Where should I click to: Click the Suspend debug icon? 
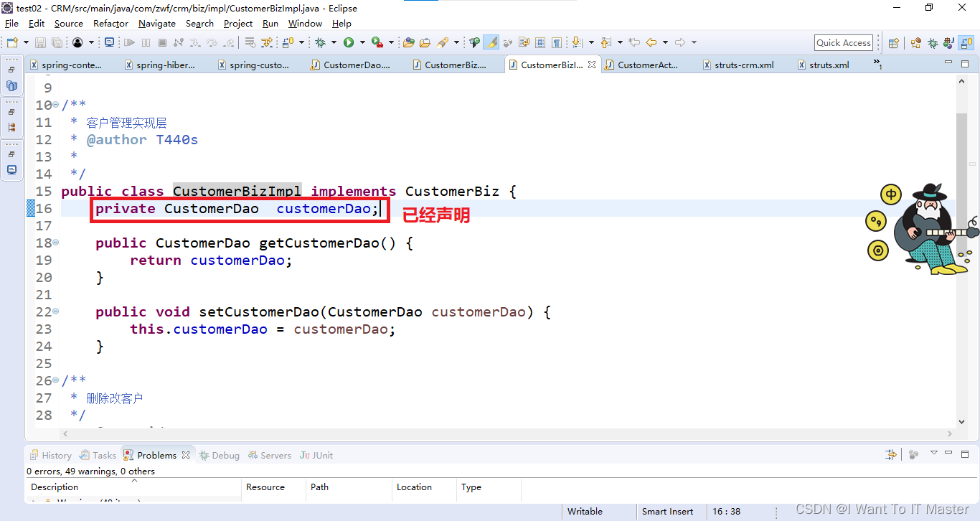click(146, 42)
